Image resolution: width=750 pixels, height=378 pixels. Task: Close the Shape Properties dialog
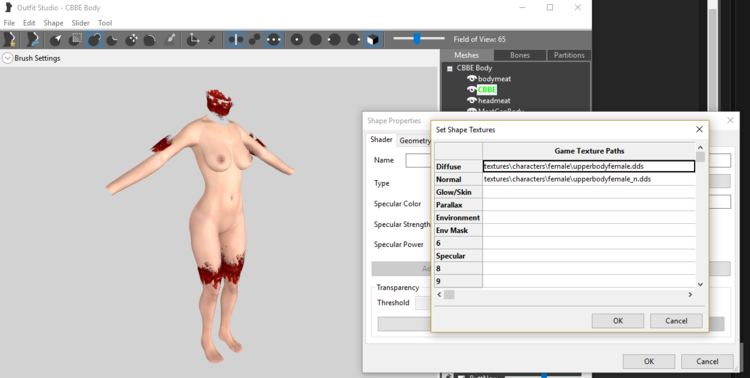(730, 120)
